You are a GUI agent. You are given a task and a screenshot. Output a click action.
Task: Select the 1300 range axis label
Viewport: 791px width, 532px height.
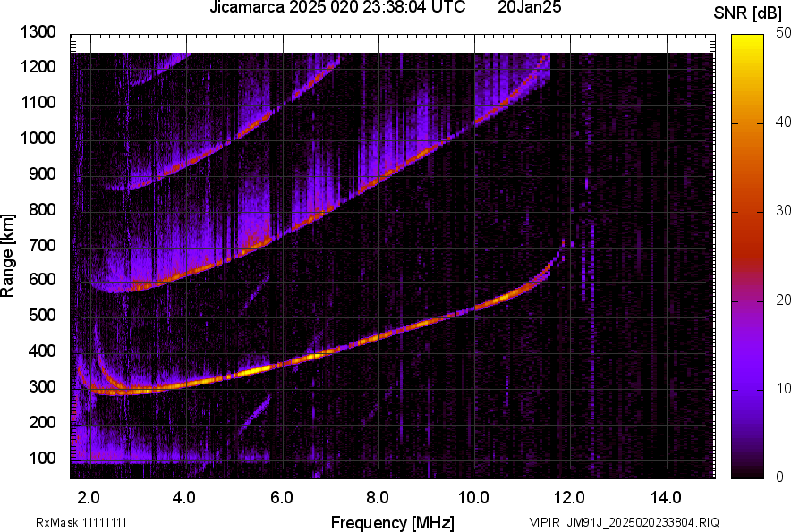(x=38, y=32)
